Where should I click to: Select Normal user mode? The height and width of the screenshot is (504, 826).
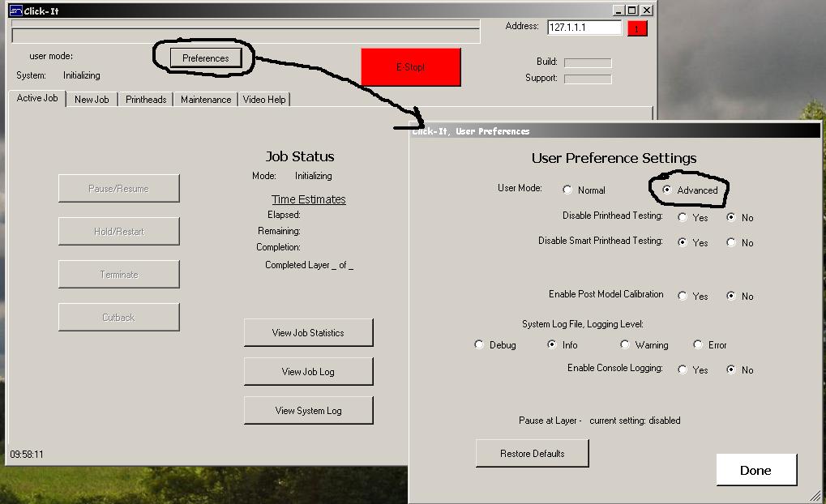pos(567,190)
